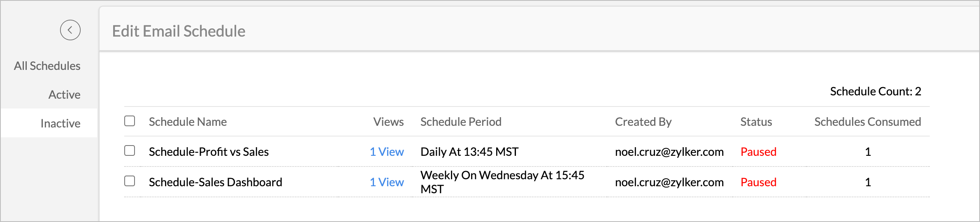The image size is (980, 222).
Task: Click the Schedules Consumed column header
Action: pos(868,122)
